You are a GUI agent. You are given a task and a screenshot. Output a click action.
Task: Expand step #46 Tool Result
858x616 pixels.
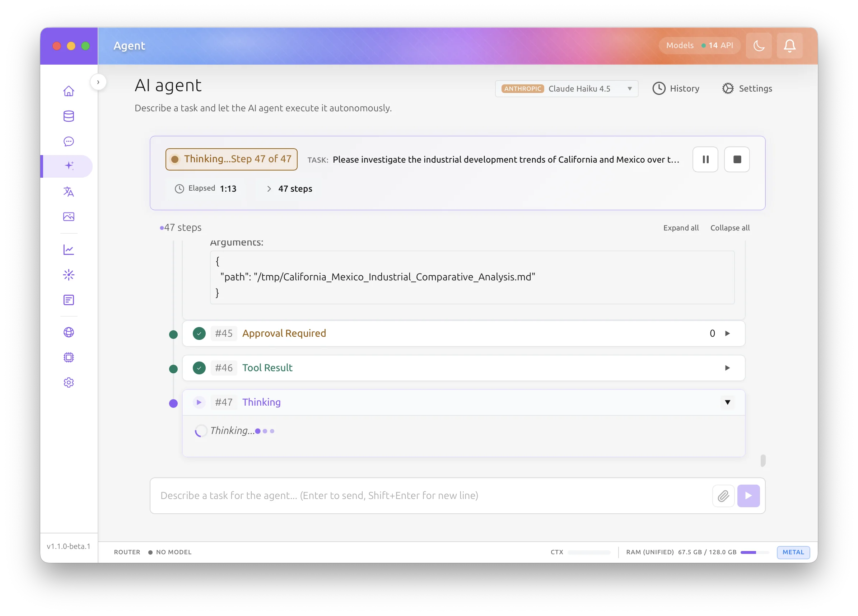727,368
